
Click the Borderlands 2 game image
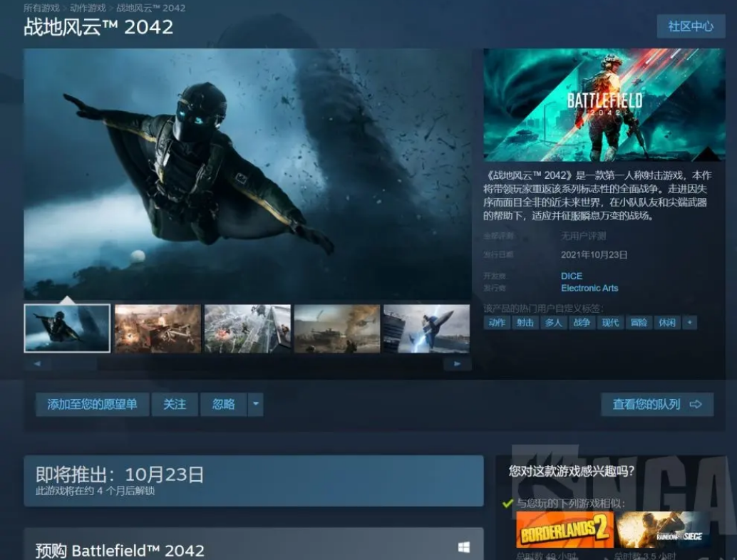coord(565,530)
